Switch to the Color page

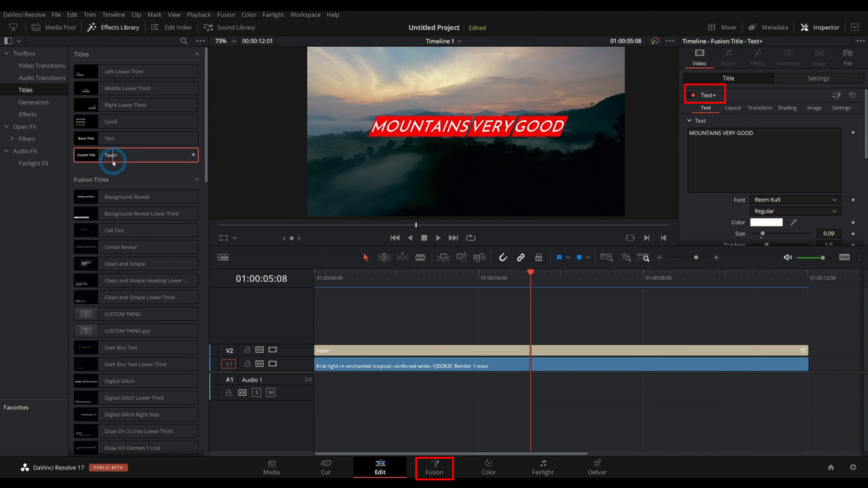[x=488, y=468]
